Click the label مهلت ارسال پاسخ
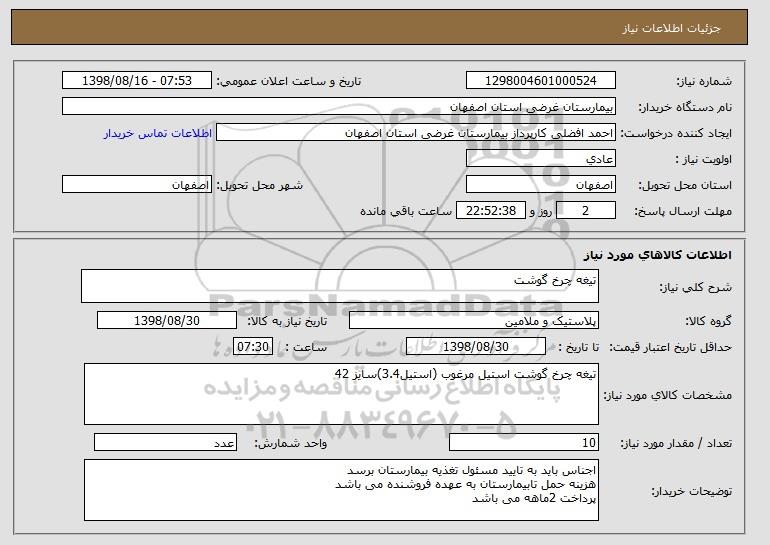Screen dimensions: 770x545 click(683, 211)
